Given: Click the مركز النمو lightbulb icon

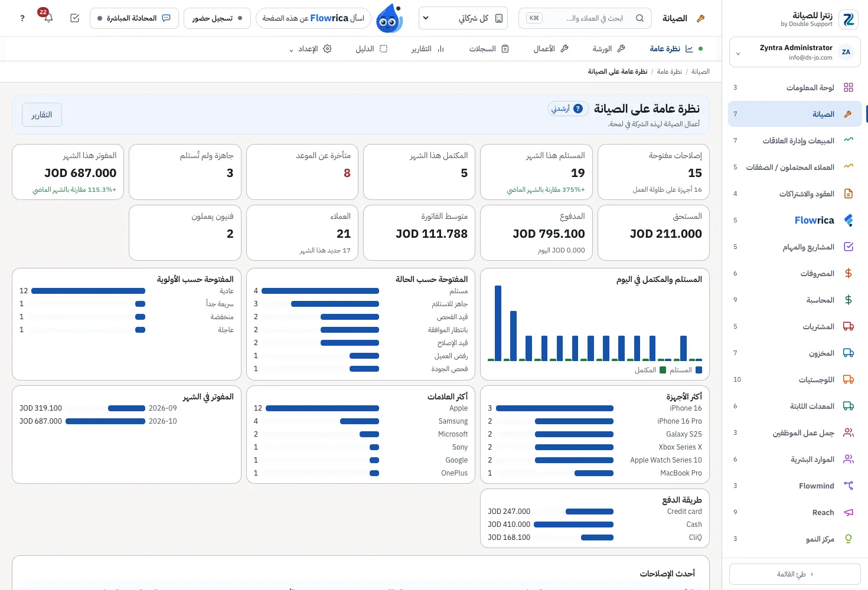Looking at the screenshot, I should tap(849, 539).
